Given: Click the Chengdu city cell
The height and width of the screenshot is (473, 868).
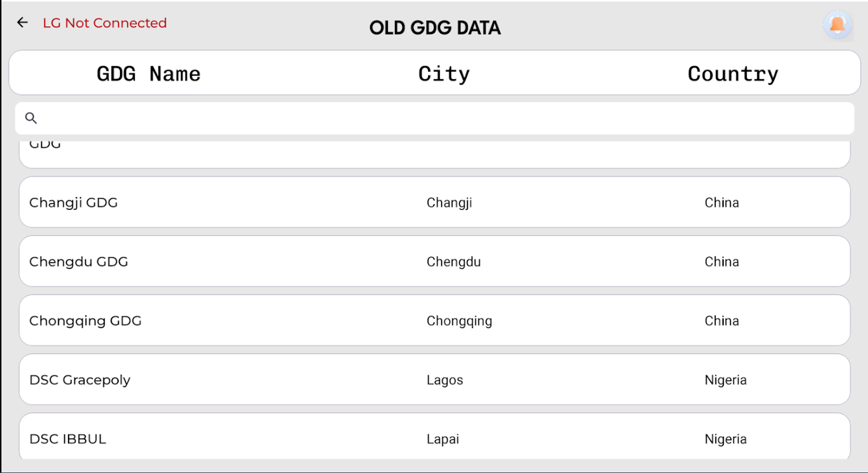Looking at the screenshot, I should (x=454, y=262).
